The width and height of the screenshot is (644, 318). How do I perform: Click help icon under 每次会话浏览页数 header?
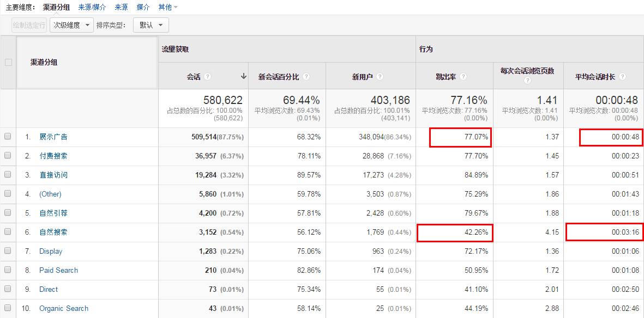(x=528, y=81)
